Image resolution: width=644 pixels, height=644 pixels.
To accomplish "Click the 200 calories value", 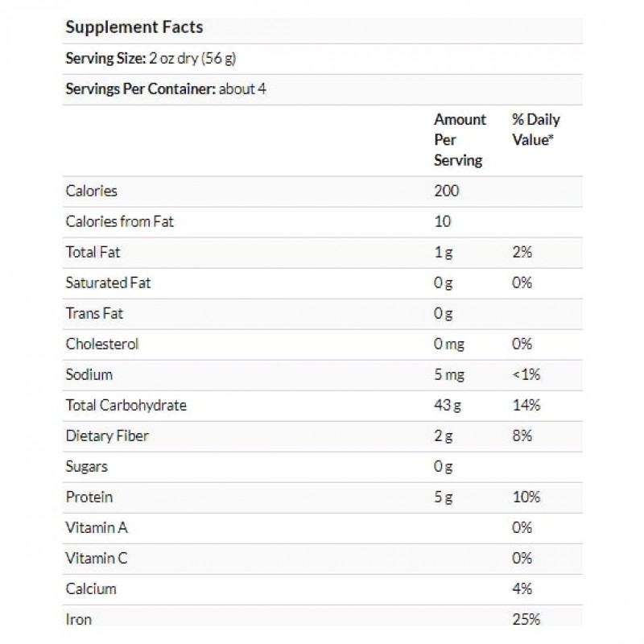I will pos(446,191).
